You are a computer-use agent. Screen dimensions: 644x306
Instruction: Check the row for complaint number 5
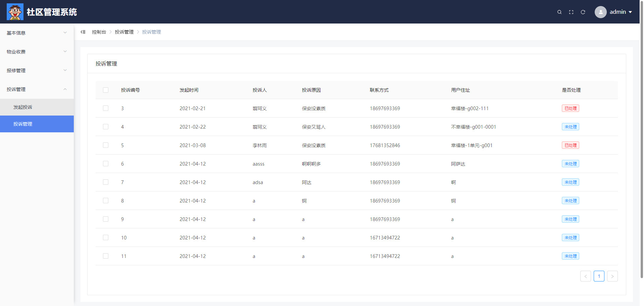pos(106,145)
